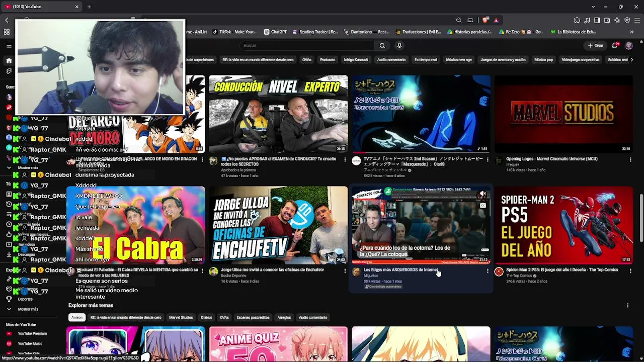Open more options for Spider-Man 2 PS5 video
The height and width of the screenshot is (362, 644).
pos(630,271)
